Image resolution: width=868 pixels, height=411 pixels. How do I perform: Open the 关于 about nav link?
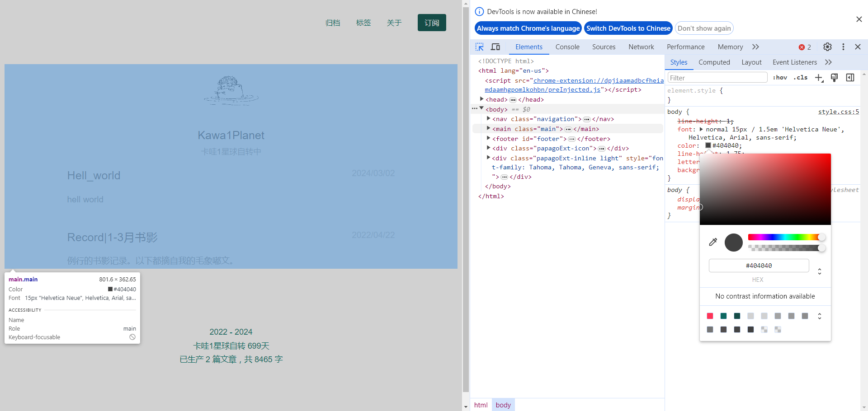[x=394, y=23]
